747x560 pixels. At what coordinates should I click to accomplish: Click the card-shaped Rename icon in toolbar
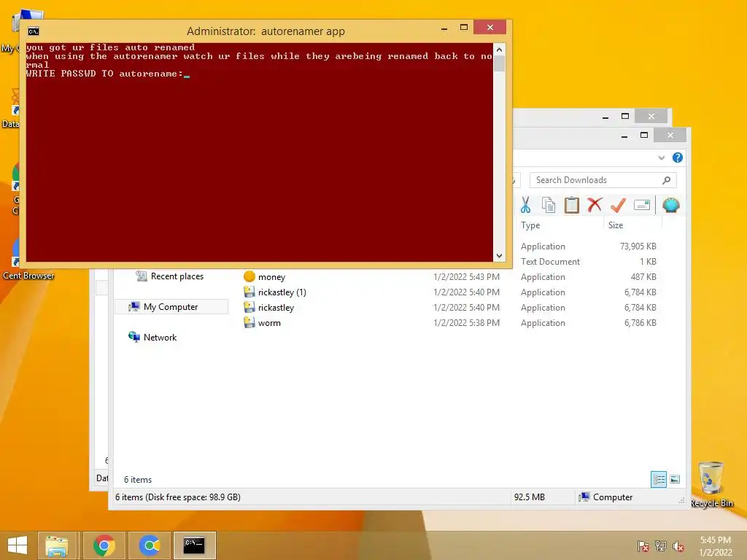click(642, 205)
